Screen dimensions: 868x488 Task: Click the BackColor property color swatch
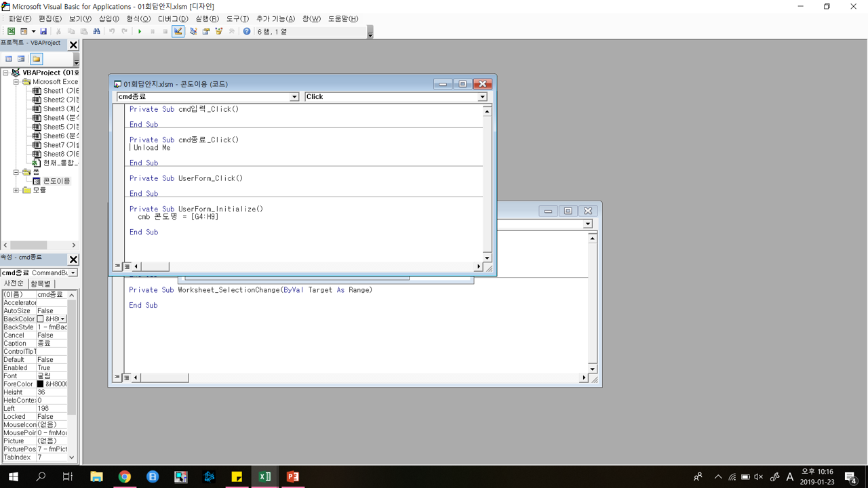tap(40, 319)
